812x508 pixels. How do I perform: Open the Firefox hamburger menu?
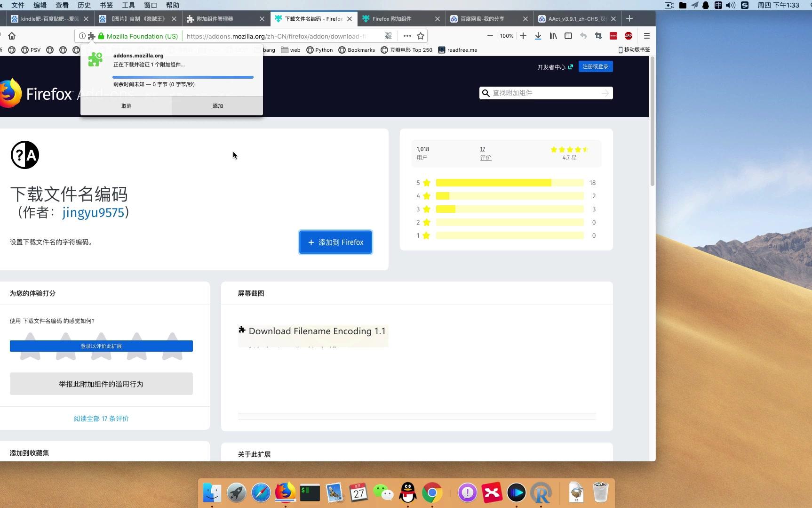click(647, 36)
